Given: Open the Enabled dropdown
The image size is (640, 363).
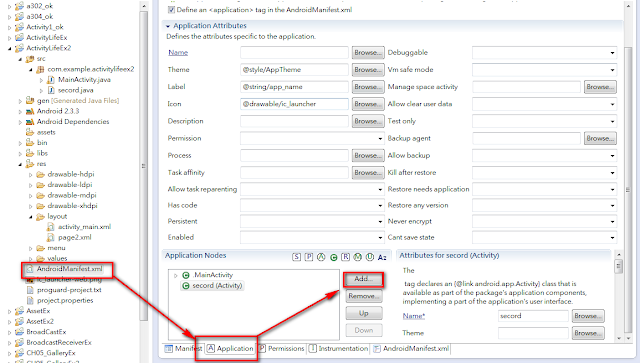Looking at the screenshot, I should click(380, 238).
